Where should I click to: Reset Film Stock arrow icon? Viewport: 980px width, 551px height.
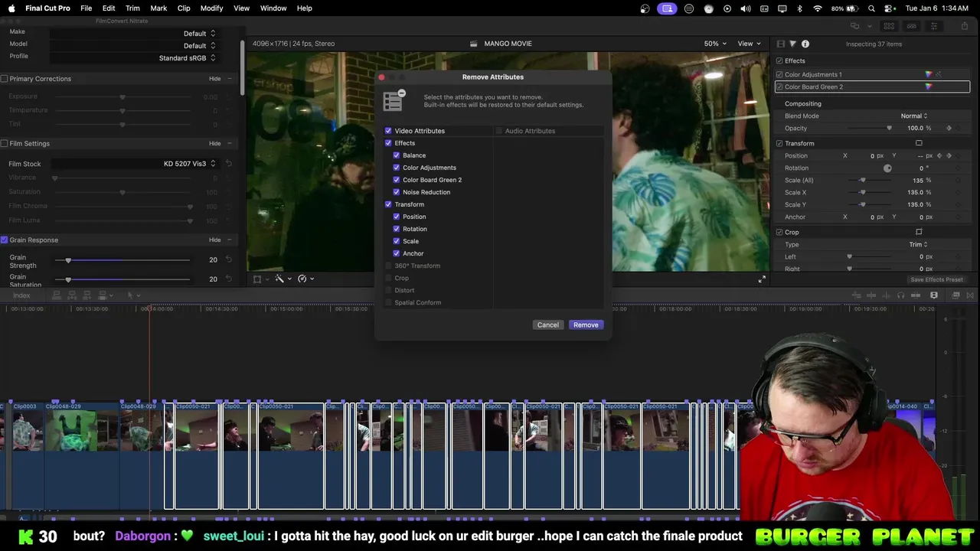228,163
